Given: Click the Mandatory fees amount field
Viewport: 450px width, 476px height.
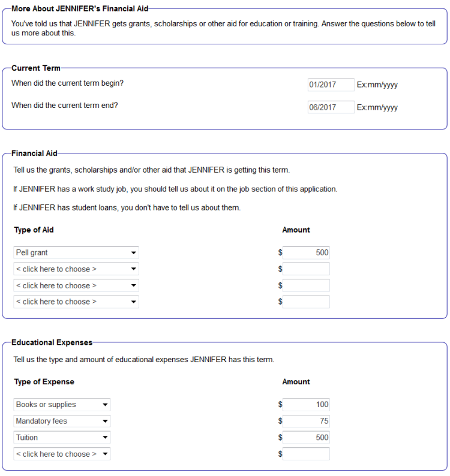Looking at the screenshot, I should click(x=306, y=421).
